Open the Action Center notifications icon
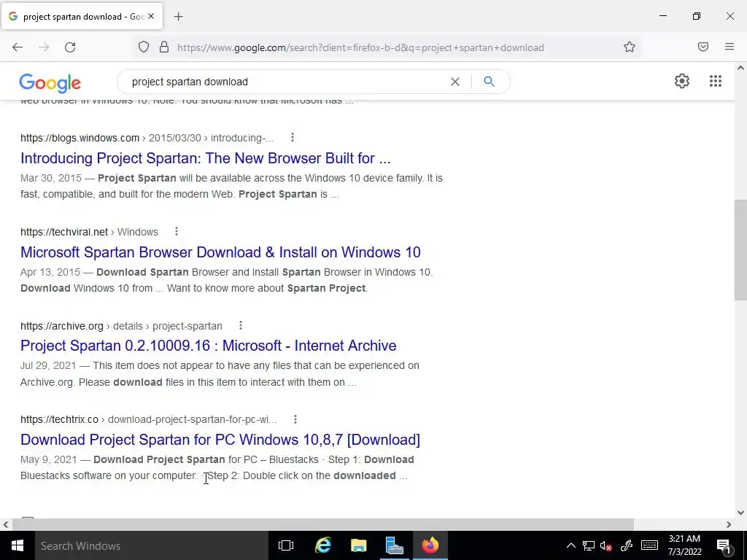This screenshot has width=747, height=560. (x=723, y=545)
